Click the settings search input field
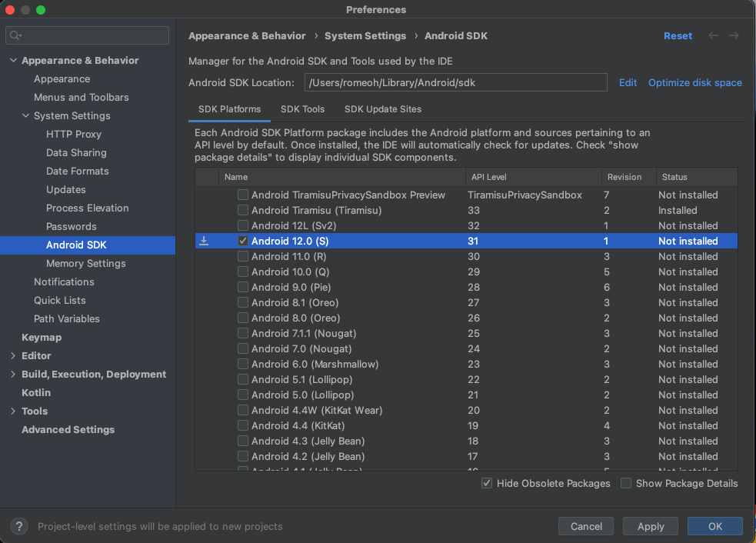756x543 pixels. tap(87, 35)
